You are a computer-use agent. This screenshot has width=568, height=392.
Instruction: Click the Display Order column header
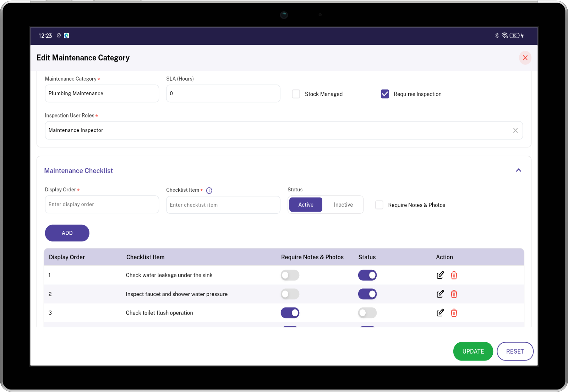67,257
